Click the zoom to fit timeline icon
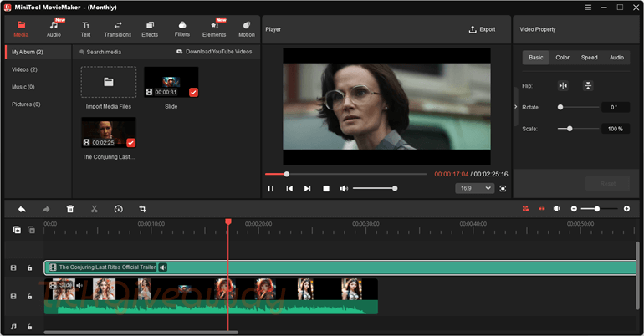 (556, 209)
